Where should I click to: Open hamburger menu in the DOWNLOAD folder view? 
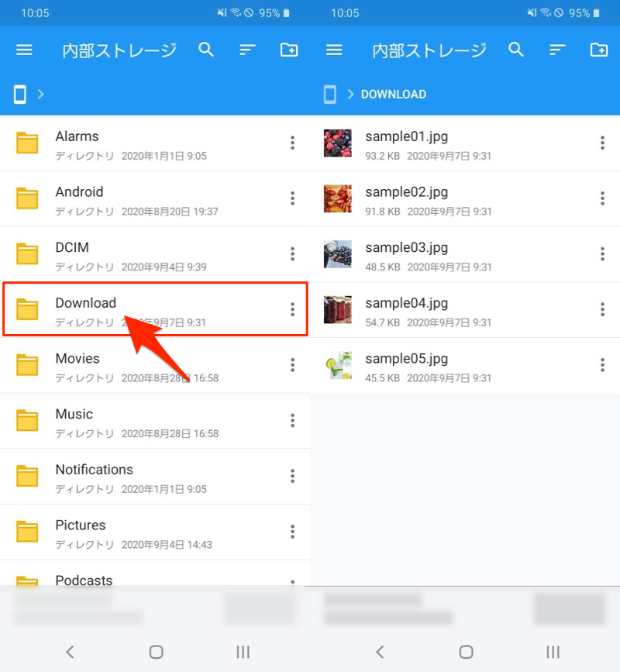pos(334,50)
